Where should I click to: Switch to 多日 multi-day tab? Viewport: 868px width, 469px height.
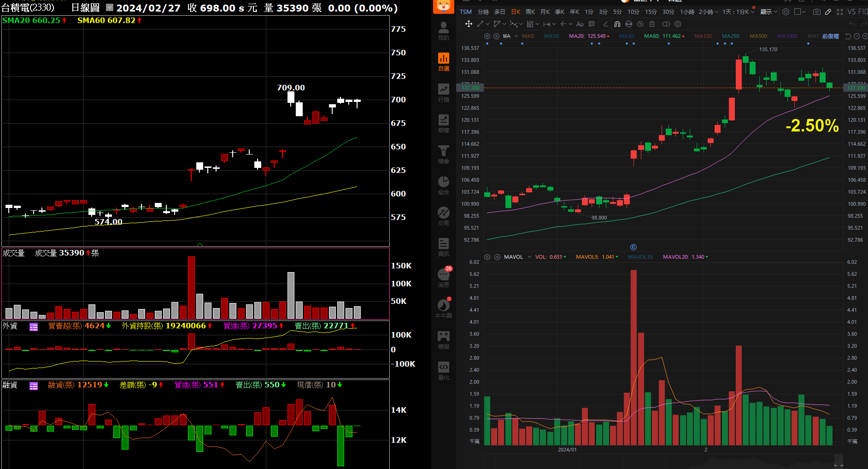[499, 12]
